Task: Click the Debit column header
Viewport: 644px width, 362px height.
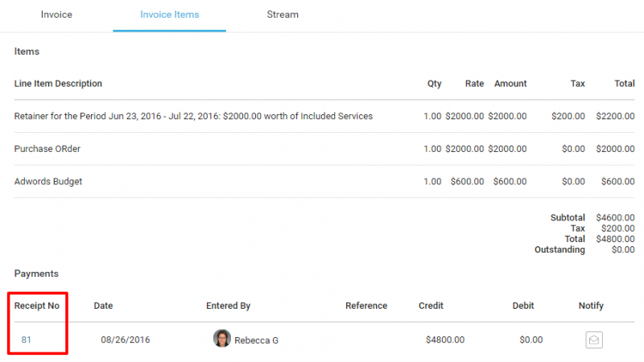Action: [x=523, y=306]
